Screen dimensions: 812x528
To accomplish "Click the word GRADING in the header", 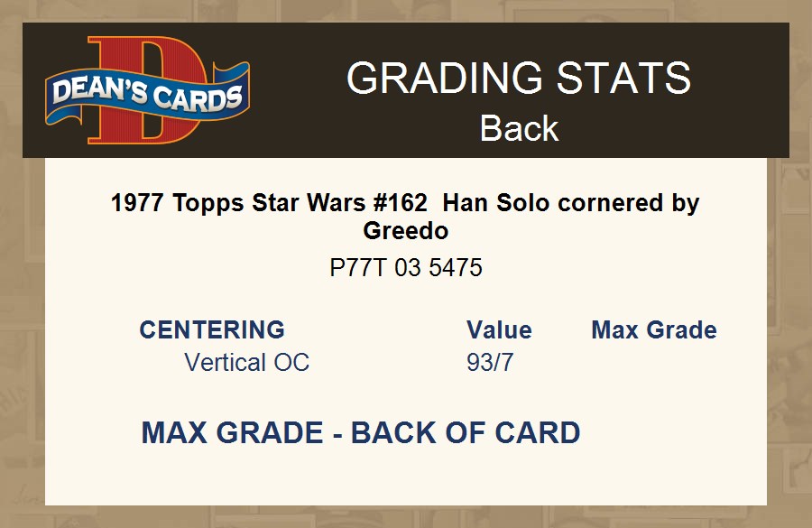I will click(x=444, y=79).
